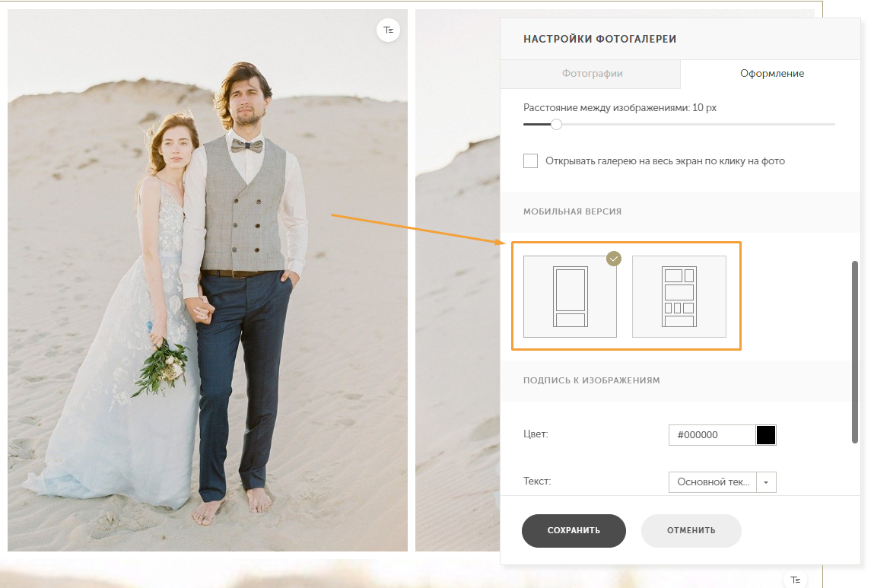Click the far right end of the spacing slider track

832,124
